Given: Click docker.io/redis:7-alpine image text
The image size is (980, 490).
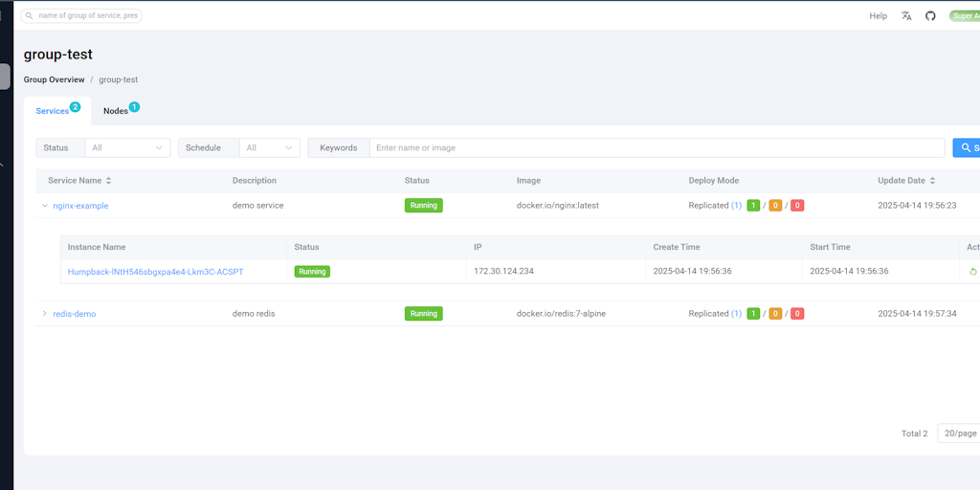Looking at the screenshot, I should [x=561, y=314].
